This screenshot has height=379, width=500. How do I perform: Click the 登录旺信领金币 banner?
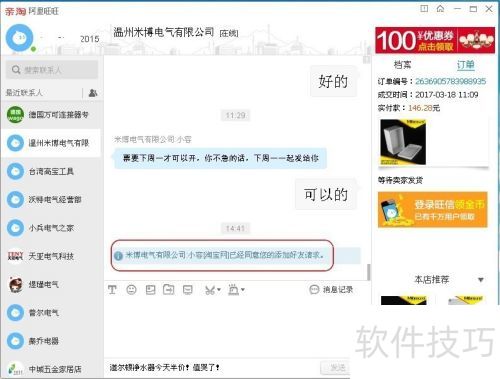(433, 210)
